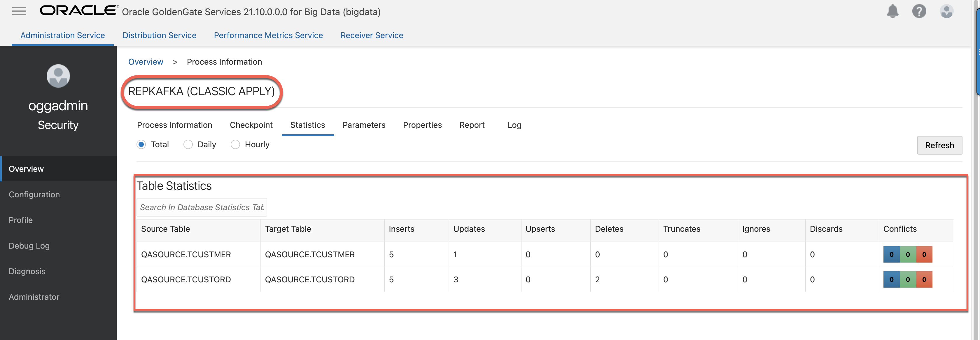
Task: Open Debug Log in the sidebar
Action: click(x=29, y=246)
